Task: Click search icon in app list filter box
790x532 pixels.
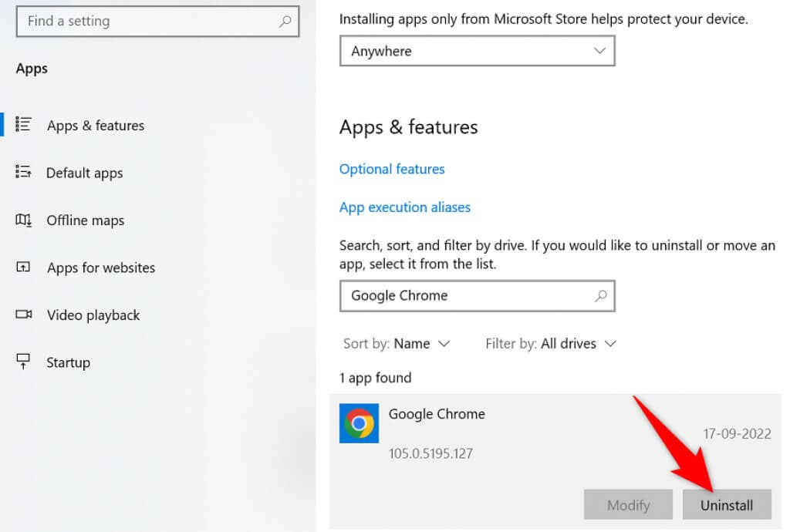Action: (x=600, y=295)
